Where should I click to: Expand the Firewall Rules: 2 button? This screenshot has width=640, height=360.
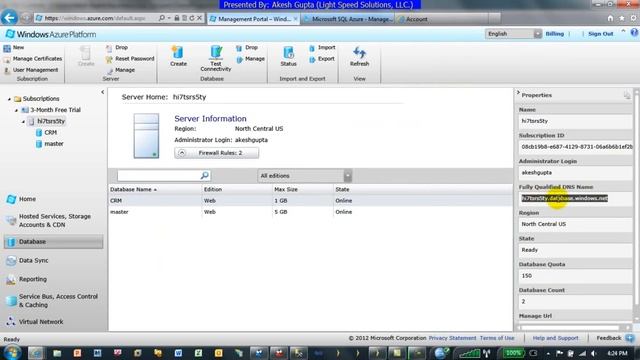(216, 153)
